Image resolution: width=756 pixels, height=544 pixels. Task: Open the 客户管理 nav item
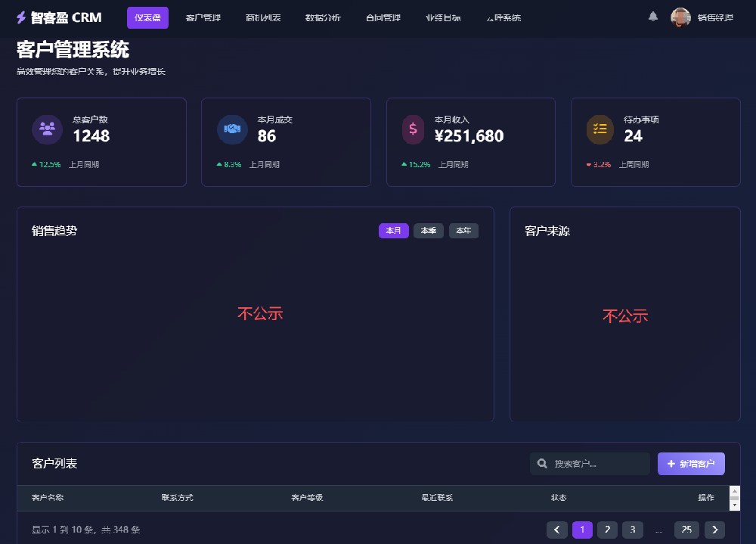[203, 17]
